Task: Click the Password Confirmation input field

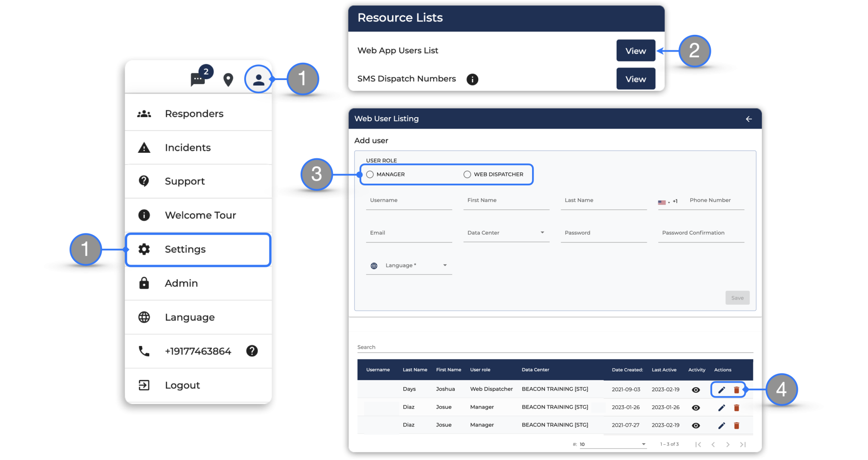Action: [701, 233]
